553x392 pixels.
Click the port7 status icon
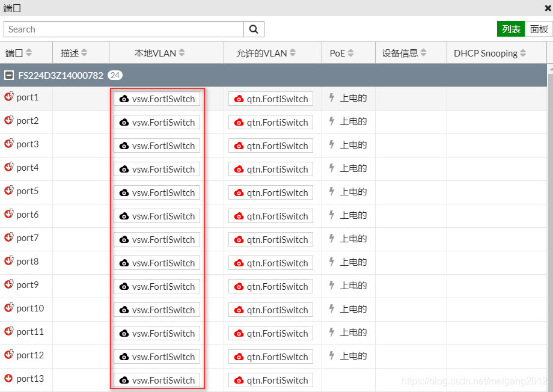pyautogui.click(x=9, y=237)
